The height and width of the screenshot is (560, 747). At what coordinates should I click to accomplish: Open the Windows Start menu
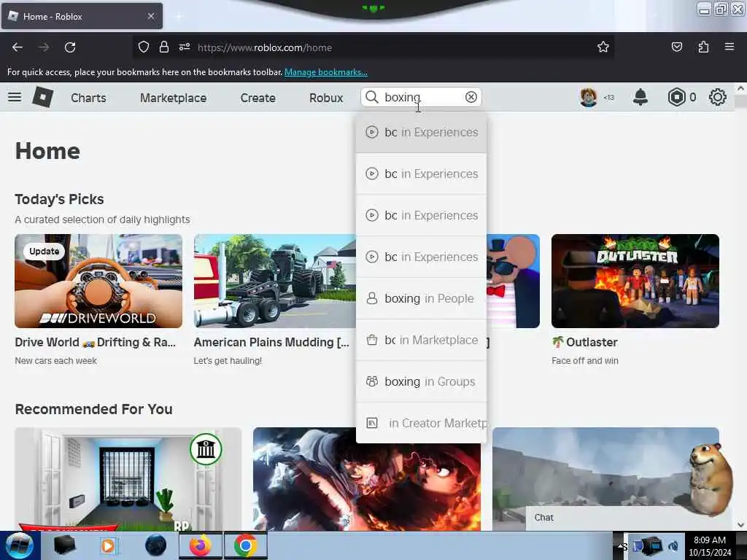(19, 545)
